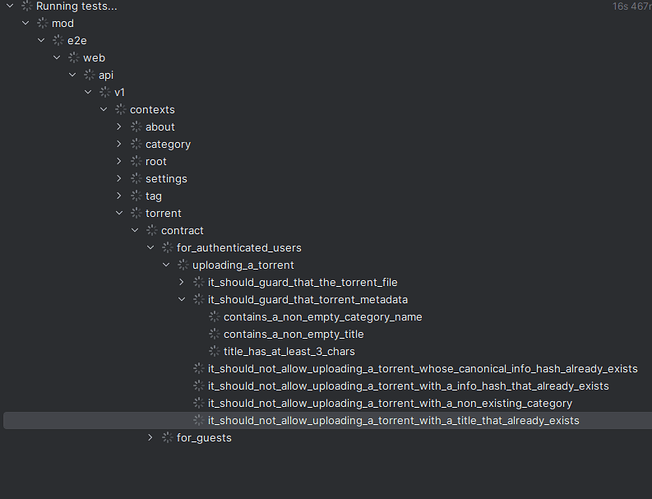This screenshot has height=499, width=652.
Task: Select the for_authenticated_users label
Action: [x=239, y=248]
